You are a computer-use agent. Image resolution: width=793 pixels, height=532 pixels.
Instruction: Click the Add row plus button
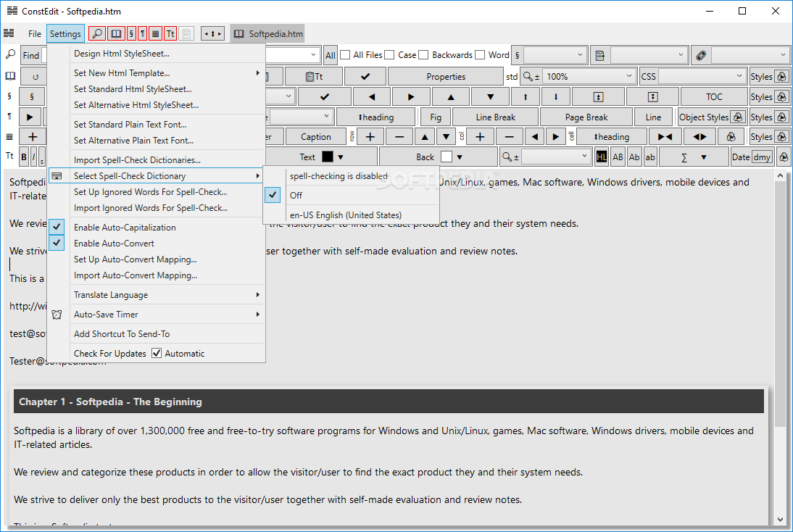tap(370, 137)
